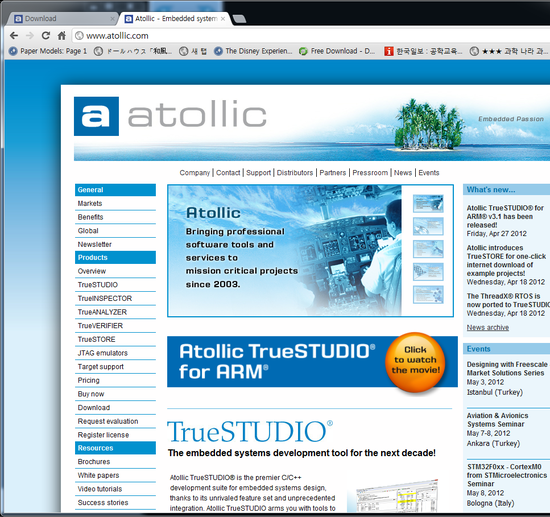Viewport: 550px width, 517px height.
Task: Read the TrueSTUDIO v3.1 released news item
Action: click(505, 221)
